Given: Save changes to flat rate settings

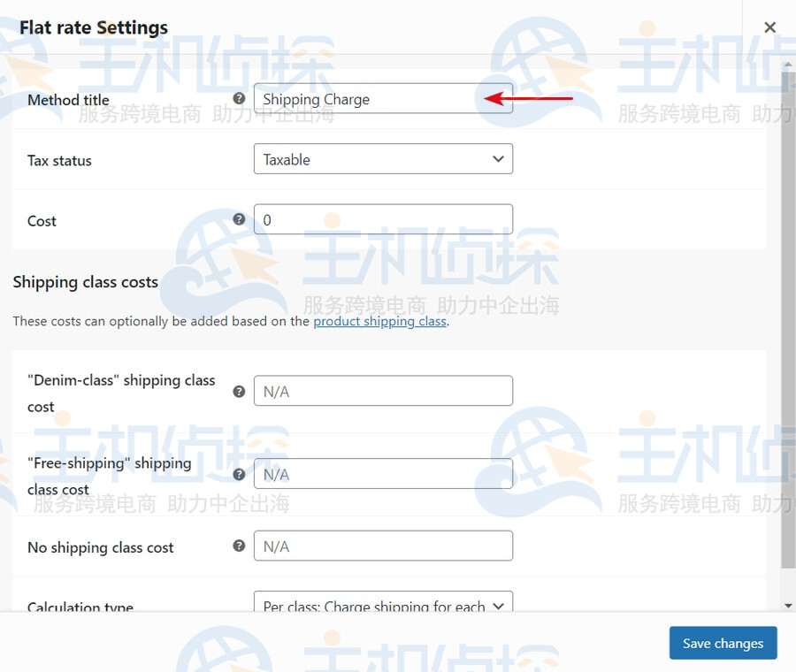Looking at the screenshot, I should pyautogui.click(x=723, y=643).
